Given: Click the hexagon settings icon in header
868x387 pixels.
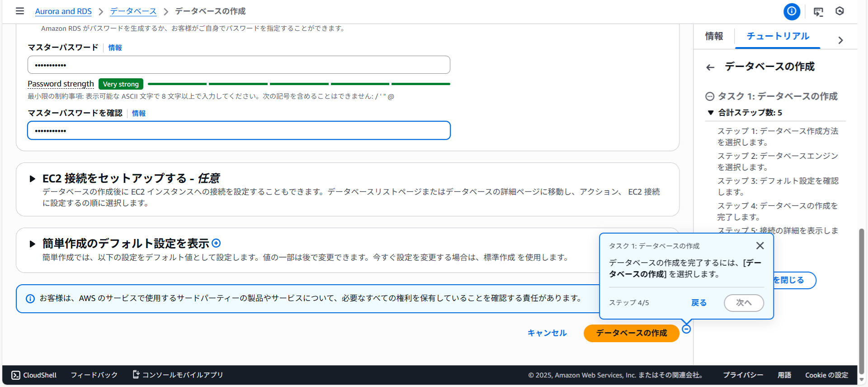Looking at the screenshot, I should (840, 11).
